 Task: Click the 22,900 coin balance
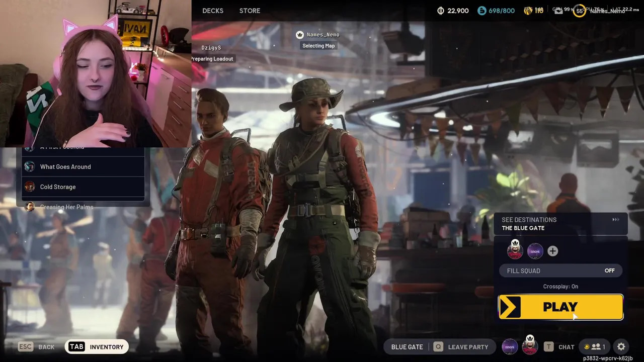click(458, 11)
